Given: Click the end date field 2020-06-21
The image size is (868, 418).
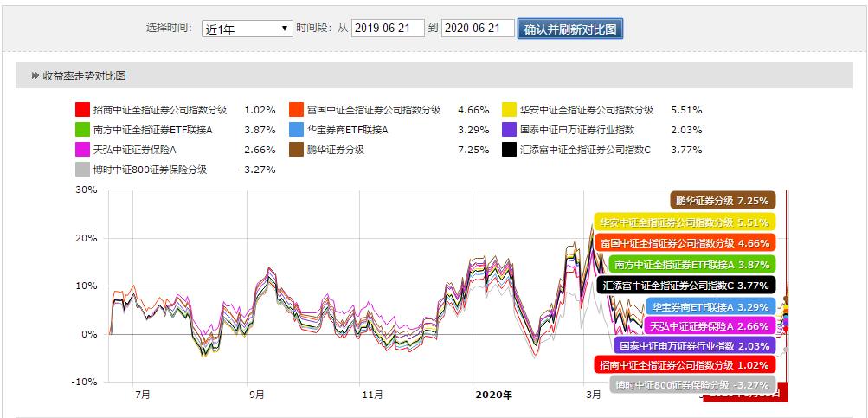Looking at the screenshot, I should coord(479,29).
